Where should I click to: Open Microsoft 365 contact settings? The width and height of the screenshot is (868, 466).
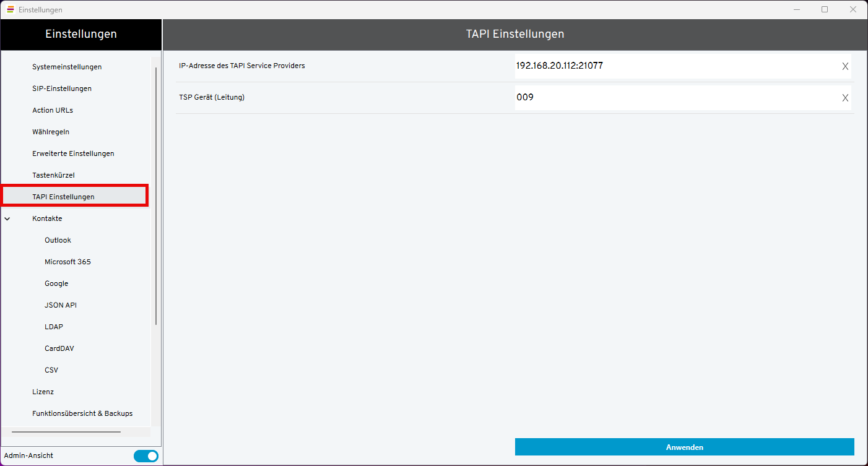[x=67, y=262]
